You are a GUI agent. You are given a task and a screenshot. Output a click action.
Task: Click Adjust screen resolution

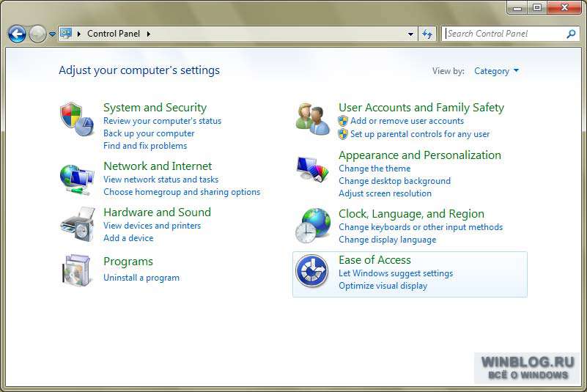pyautogui.click(x=385, y=193)
